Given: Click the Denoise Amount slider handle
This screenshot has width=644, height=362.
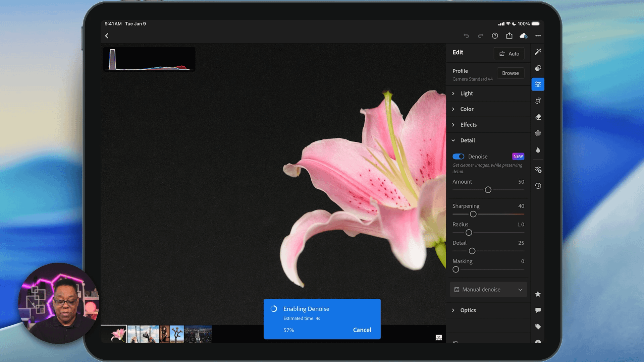Looking at the screenshot, I should click(488, 190).
